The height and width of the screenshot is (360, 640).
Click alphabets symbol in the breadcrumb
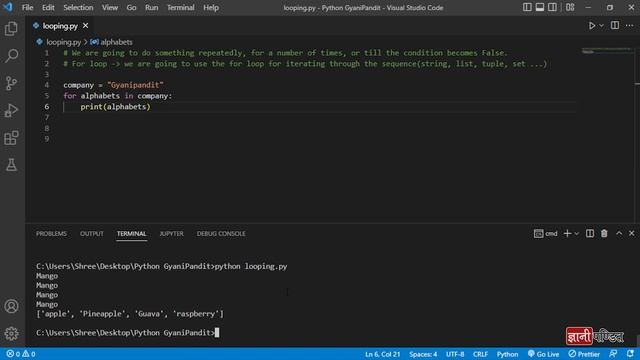coord(116,42)
